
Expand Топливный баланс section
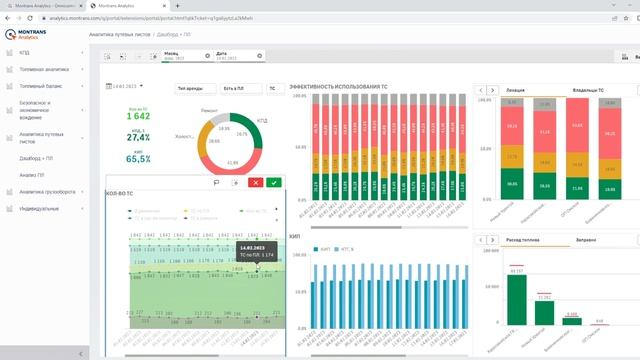coord(82,86)
